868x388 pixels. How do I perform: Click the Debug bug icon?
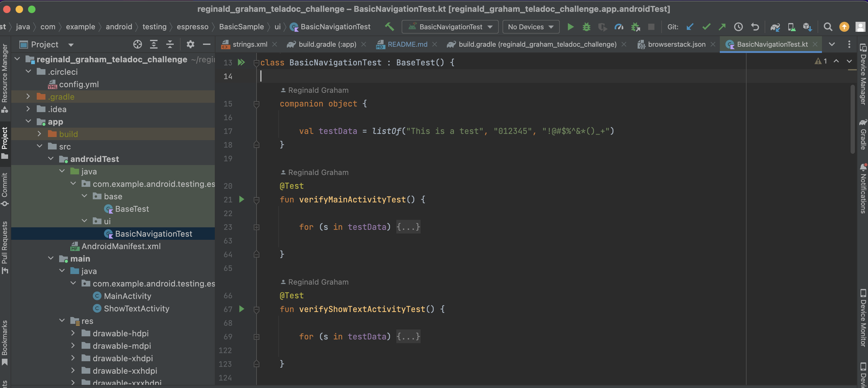click(x=586, y=27)
